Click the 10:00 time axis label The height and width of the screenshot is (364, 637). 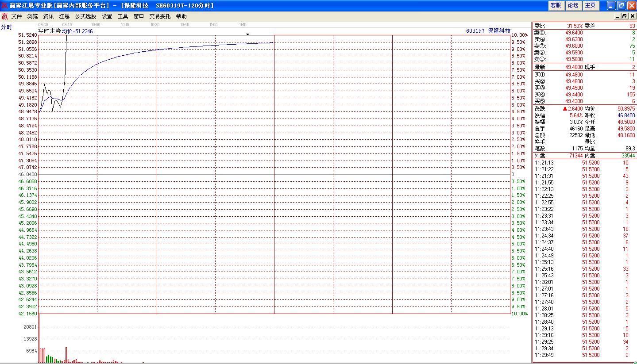96,25
